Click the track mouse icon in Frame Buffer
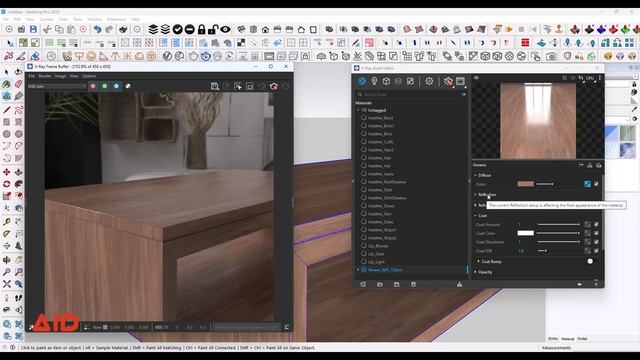 pyautogui.click(x=238, y=86)
